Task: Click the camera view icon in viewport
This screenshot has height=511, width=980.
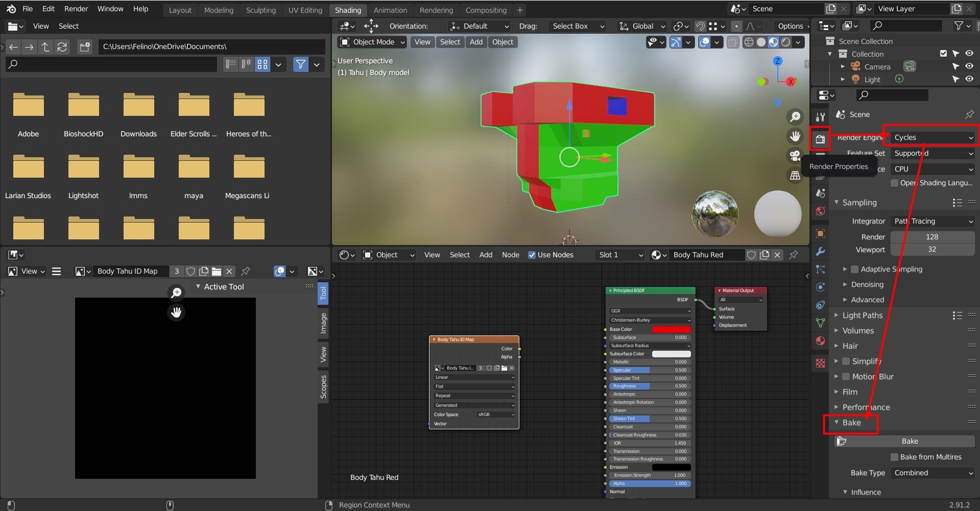Action: pyautogui.click(x=795, y=156)
